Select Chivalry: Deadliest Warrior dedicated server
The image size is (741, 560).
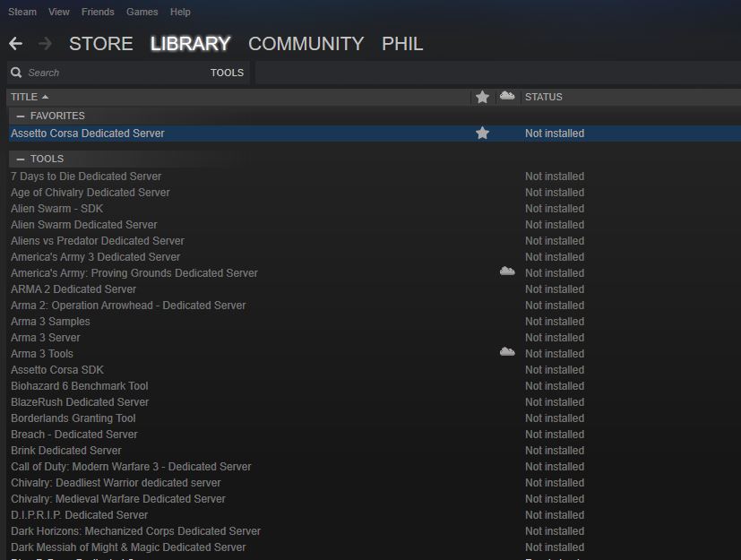click(116, 483)
